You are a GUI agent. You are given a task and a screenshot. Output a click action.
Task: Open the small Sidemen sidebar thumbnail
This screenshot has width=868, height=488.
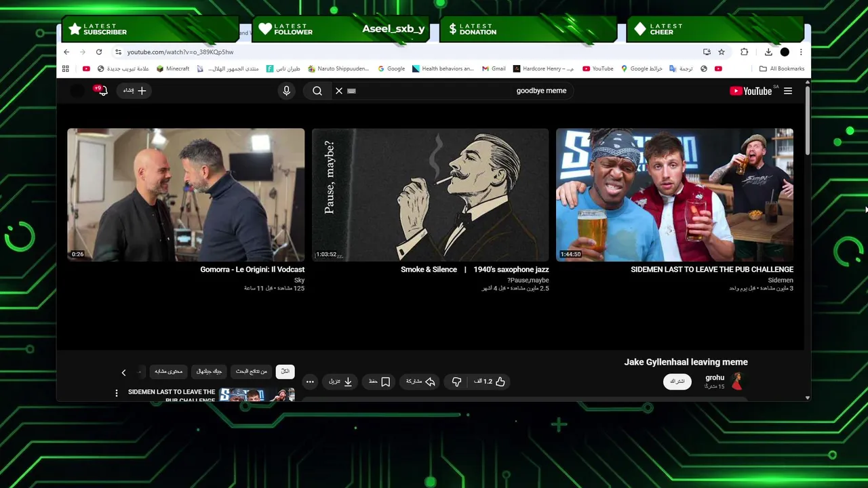258,395
